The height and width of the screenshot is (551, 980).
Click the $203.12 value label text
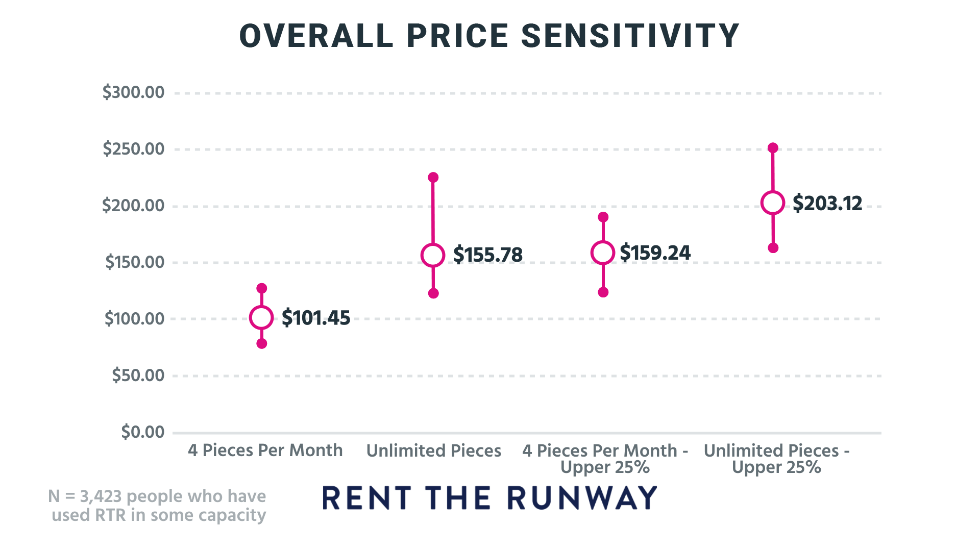pos(827,204)
